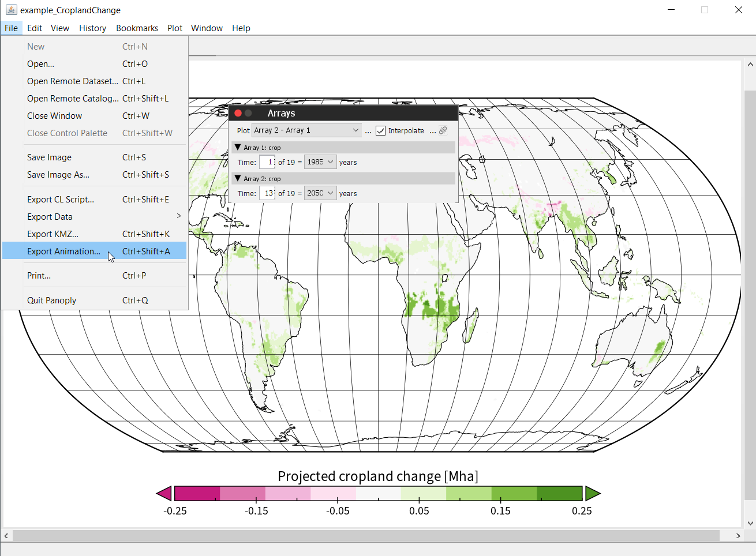Screen dimensions: 756x556
Task: Click the vertical scrollbar up arrow
Action: [750, 65]
